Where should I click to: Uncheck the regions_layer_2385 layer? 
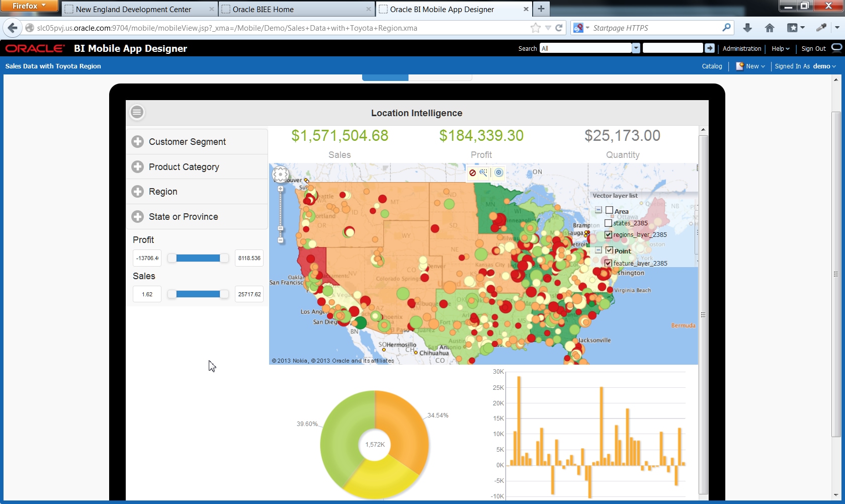[608, 234]
